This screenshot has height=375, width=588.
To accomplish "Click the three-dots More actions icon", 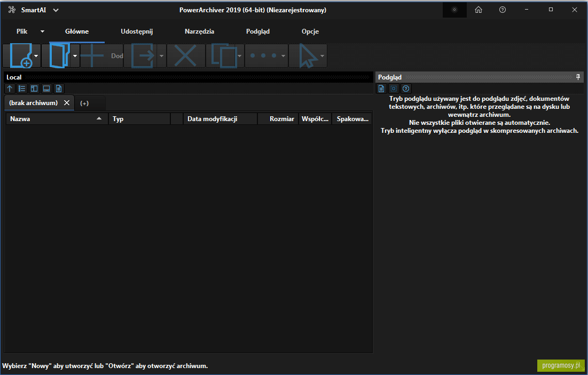I will [263, 55].
